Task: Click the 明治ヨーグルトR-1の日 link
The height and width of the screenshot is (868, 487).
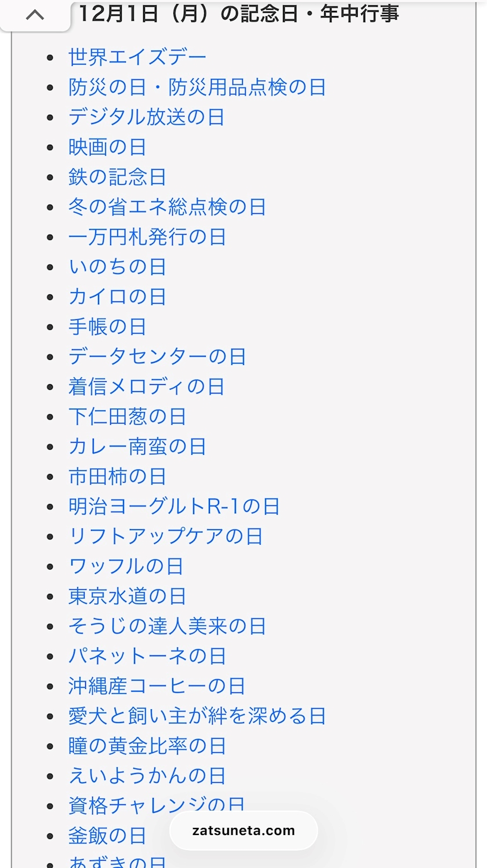Action: click(174, 506)
